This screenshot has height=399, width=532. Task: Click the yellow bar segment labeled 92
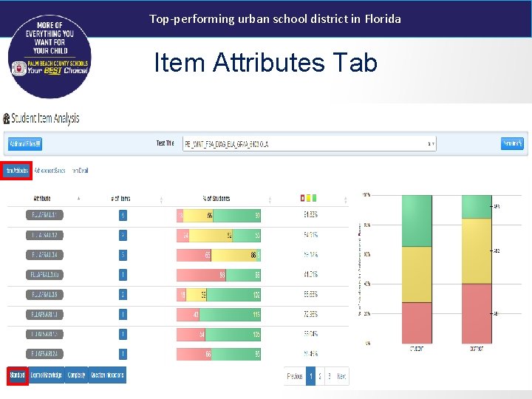point(211,236)
